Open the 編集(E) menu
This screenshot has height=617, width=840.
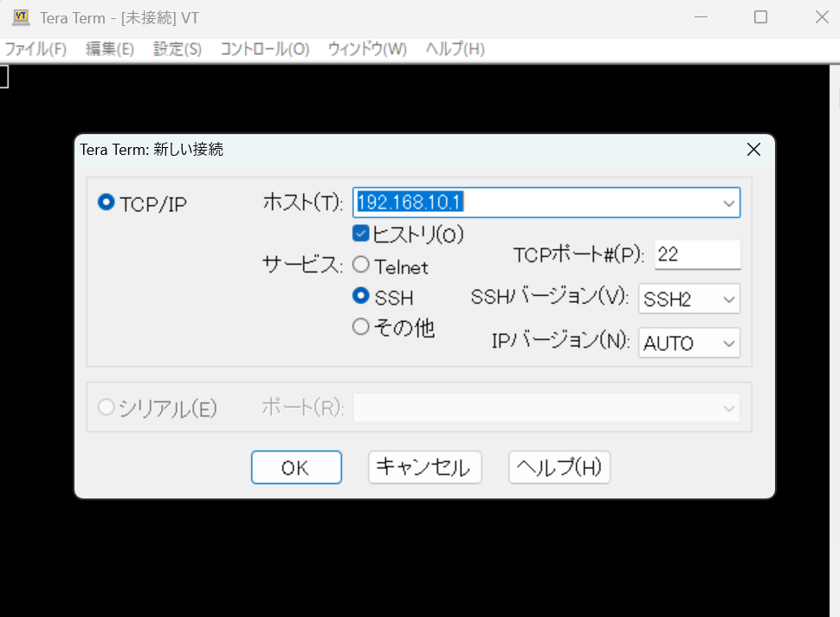tap(109, 49)
